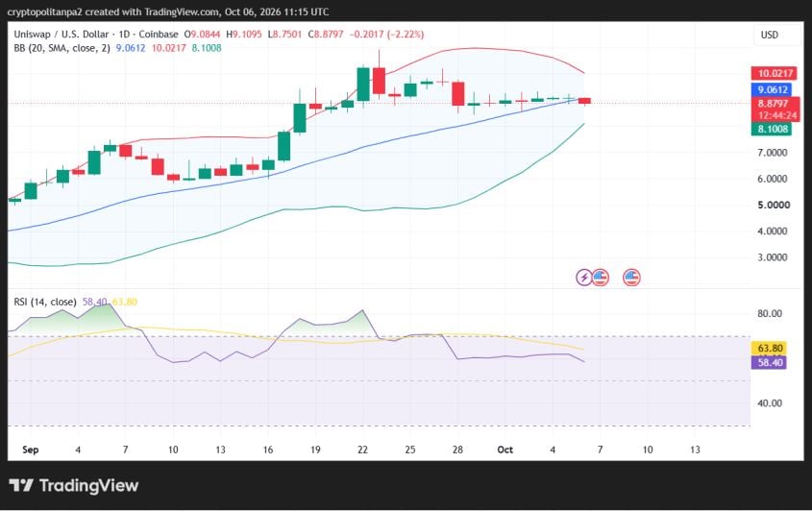Click the yellow 63.80 value in RSI legend

pyautogui.click(x=125, y=302)
